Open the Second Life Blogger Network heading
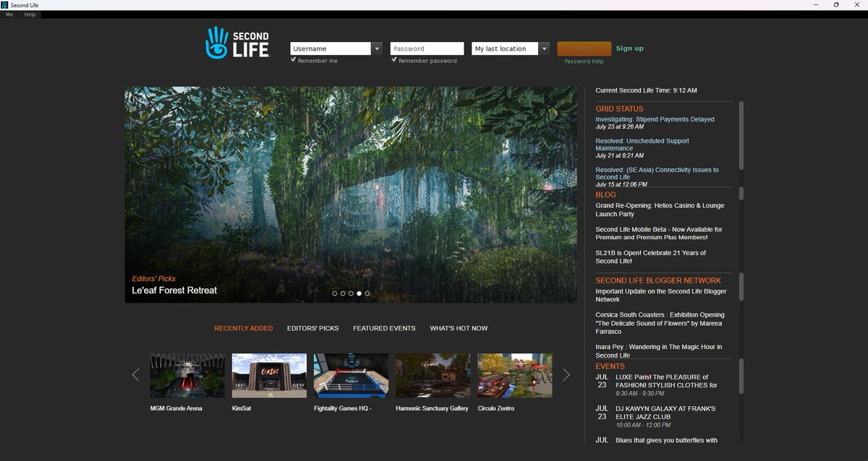Viewport: 868px width, 461px height. (x=658, y=280)
